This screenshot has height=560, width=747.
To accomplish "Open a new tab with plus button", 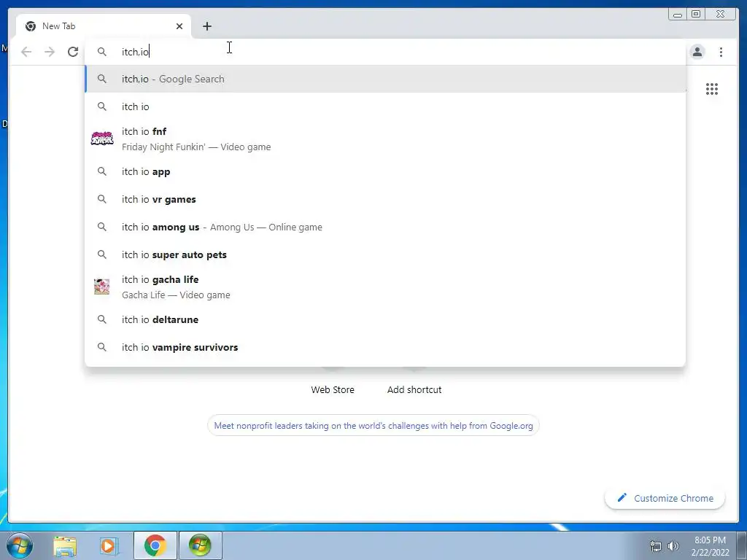I will point(206,26).
